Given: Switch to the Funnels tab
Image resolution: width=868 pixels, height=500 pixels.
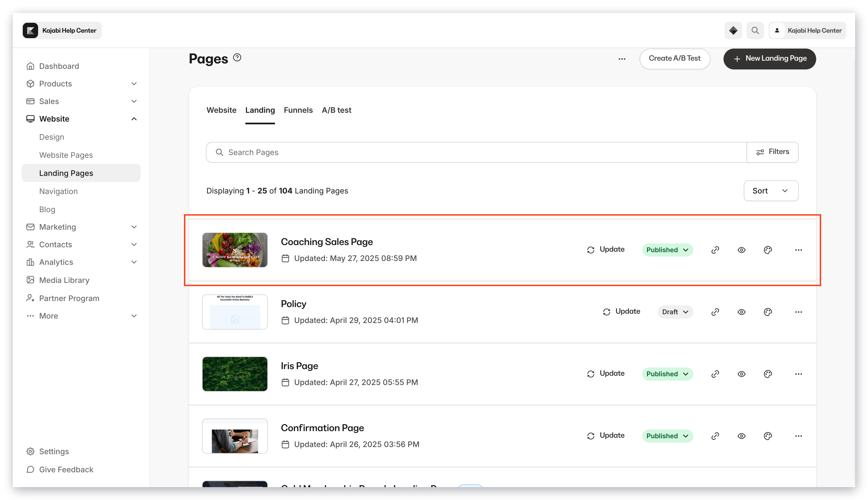Looking at the screenshot, I should click(298, 110).
